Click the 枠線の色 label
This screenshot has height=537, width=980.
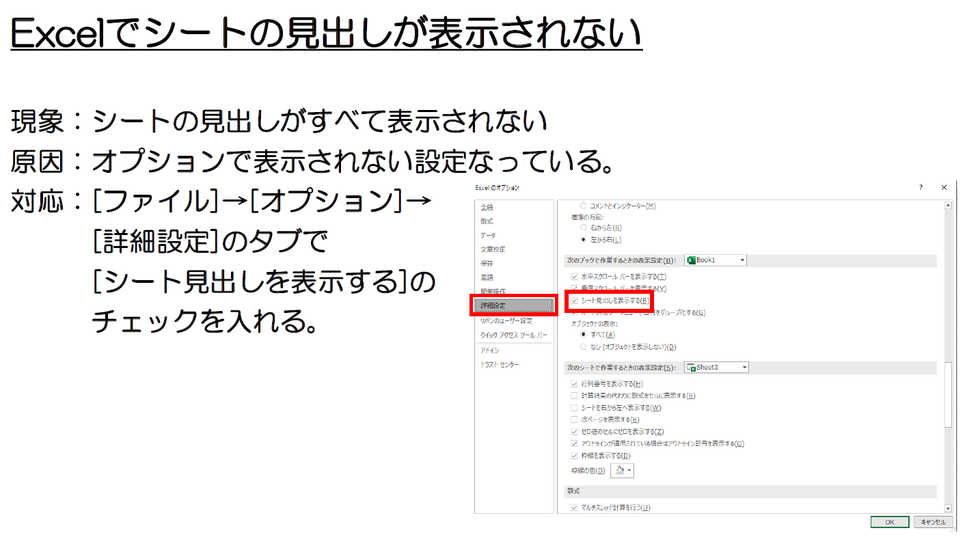[x=588, y=471]
